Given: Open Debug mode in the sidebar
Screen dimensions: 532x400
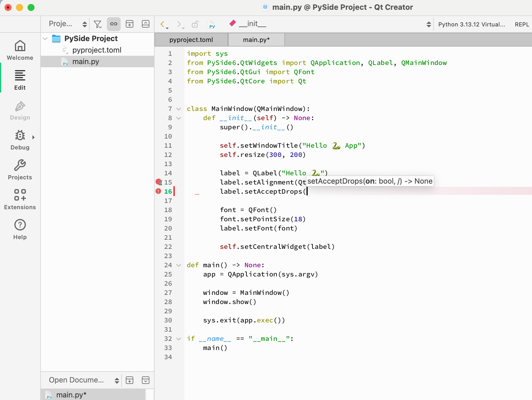Looking at the screenshot, I should point(20,140).
